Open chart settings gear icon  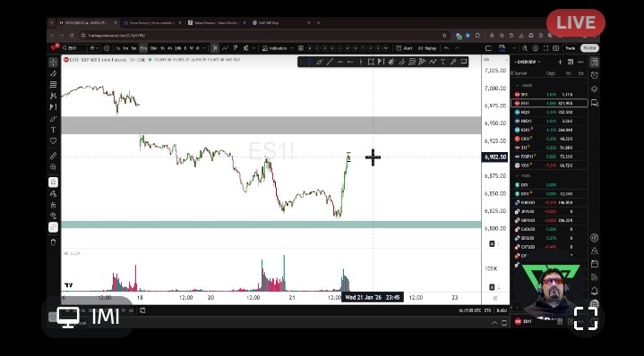[536, 48]
